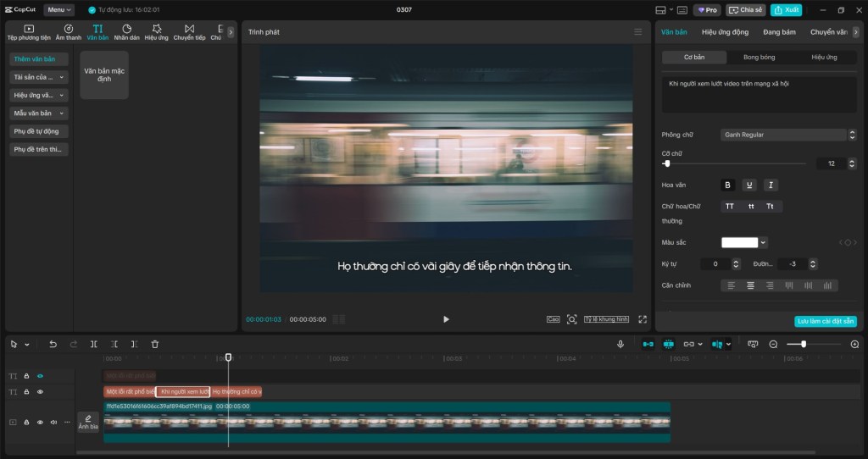Click the undo arrow in timeline toolbar
This screenshot has width=868, height=459.
[53, 344]
